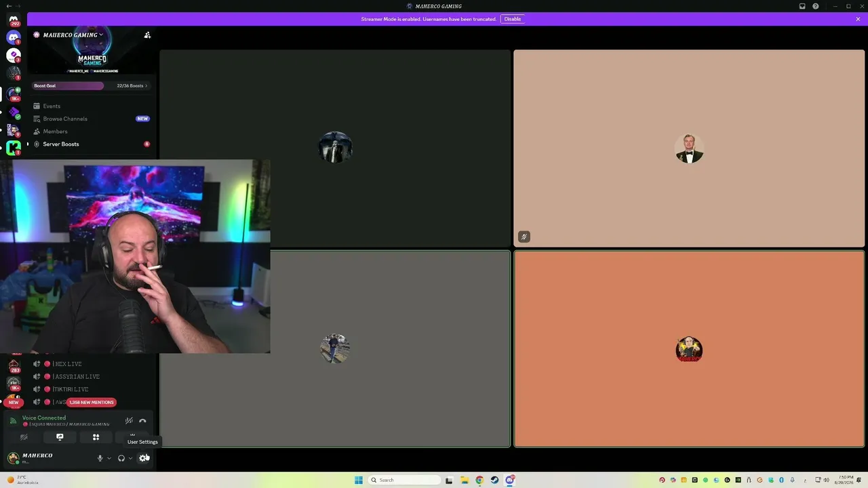Select the top-left helmet avatar video tile

335,148
